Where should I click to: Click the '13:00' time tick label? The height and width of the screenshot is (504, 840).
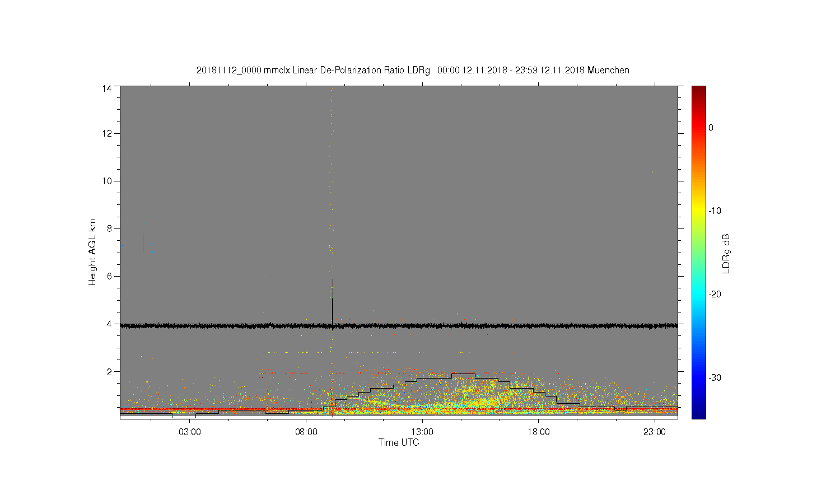point(422,432)
